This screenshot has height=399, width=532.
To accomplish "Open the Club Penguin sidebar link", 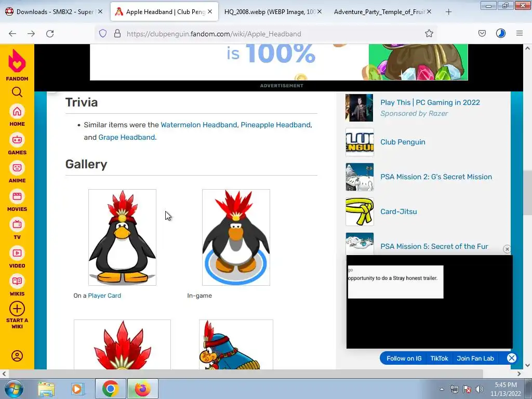I will (x=403, y=142).
